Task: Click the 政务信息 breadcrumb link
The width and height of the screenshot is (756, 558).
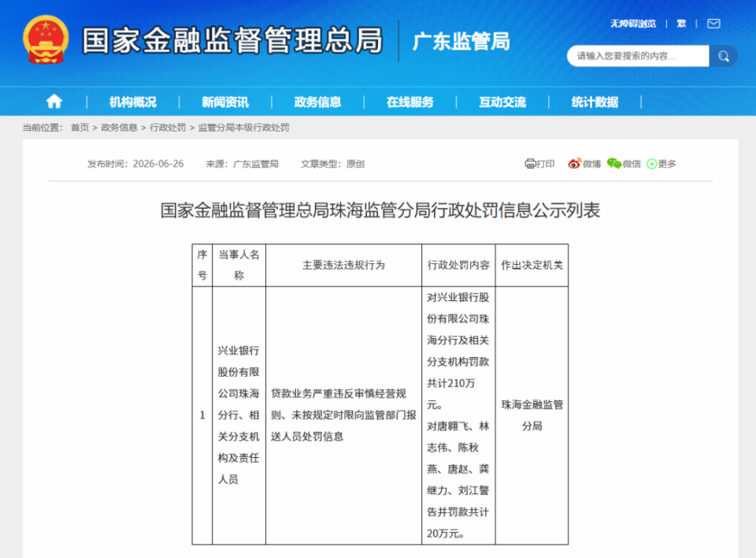Action: tap(119, 128)
